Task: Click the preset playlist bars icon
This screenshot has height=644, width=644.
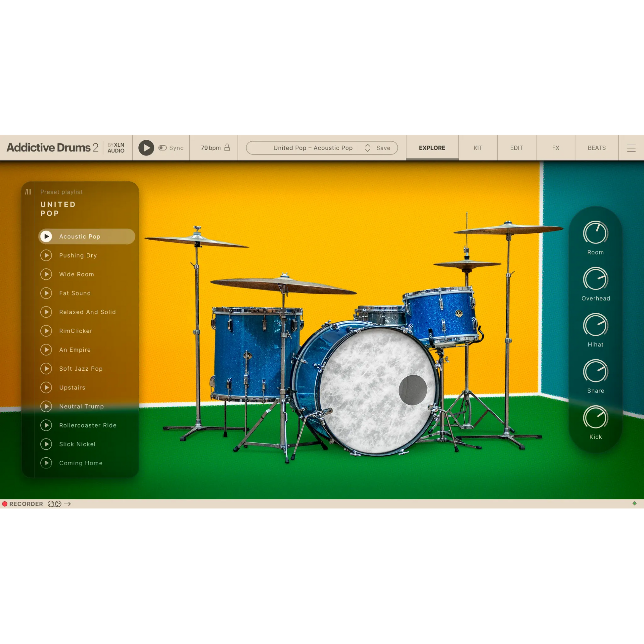Action: click(x=28, y=192)
